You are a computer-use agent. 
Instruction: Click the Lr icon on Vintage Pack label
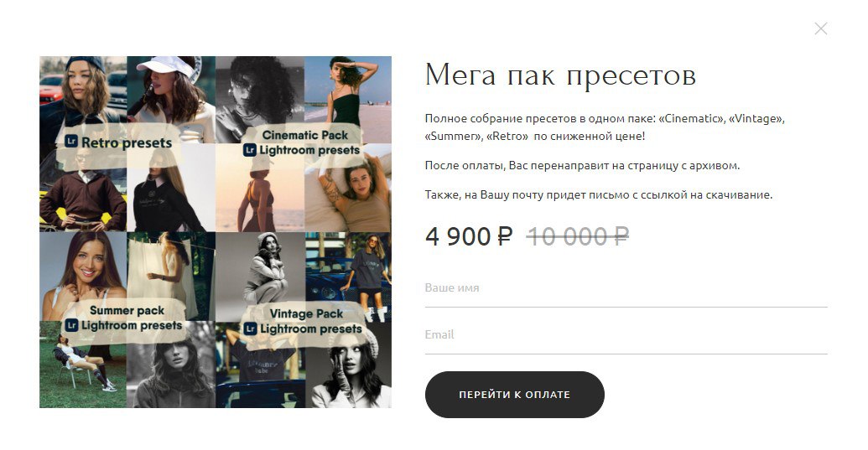(x=250, y=329)
